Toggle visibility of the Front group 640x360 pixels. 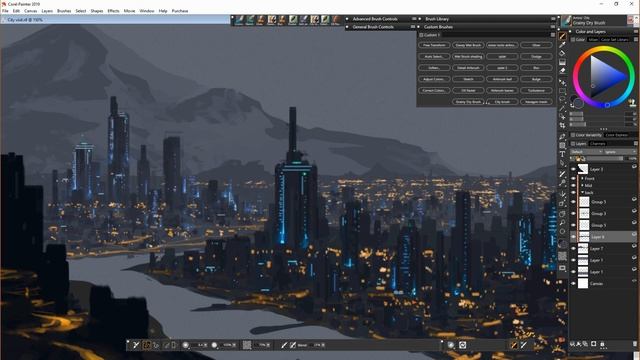point(573,179)
